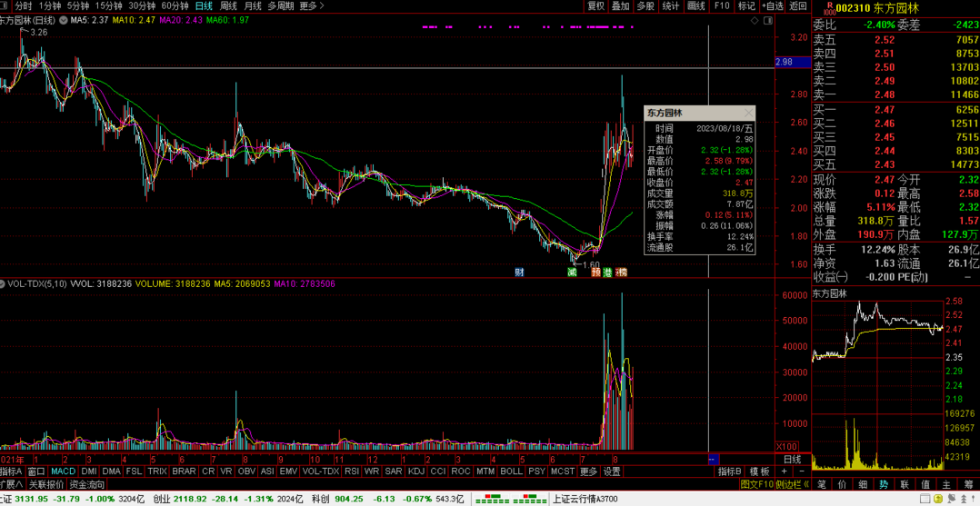Image resolution: width=980 pixels, height=506 pixels.
Task: Open the F10 company info
Action: point(722,6)
